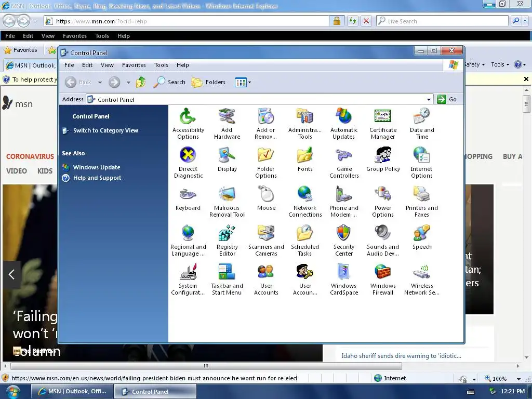
Task: Open Control Panel File menu
Action: [69, 65]
